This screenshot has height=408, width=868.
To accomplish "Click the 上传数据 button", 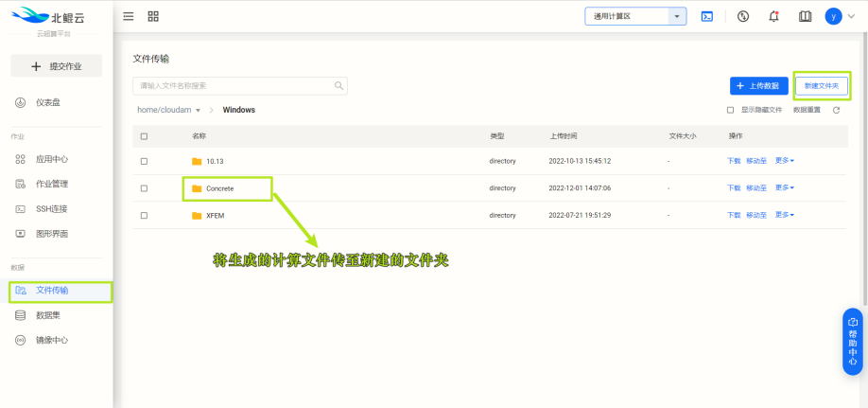I will (759, 86).
